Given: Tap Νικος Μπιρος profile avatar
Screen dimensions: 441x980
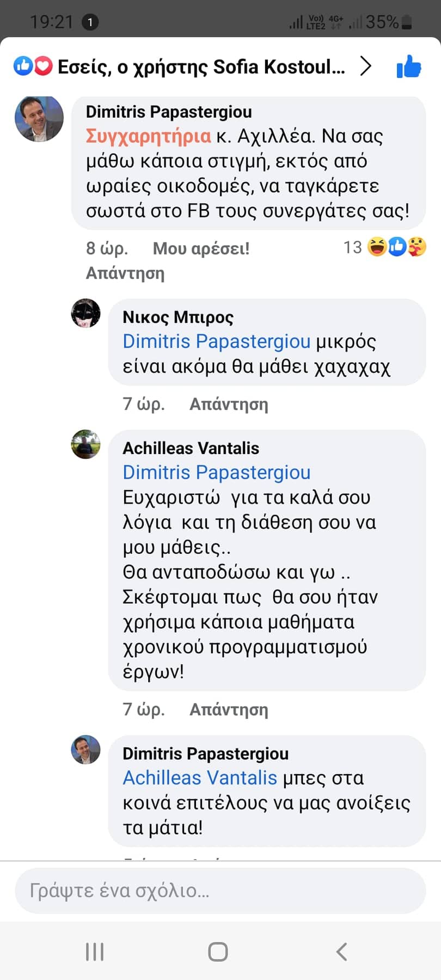Looking at the screenshot, I should click(86, 313).
